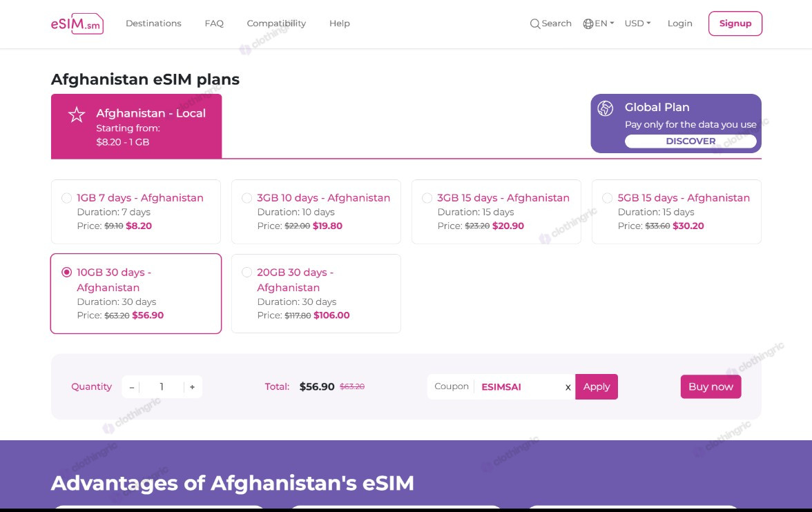This screenshot has width=812, height=512.
Task: Click the Advantages of Afghanistan's eSIM heading
Action: pyautogui.click(x=233, y=483)
